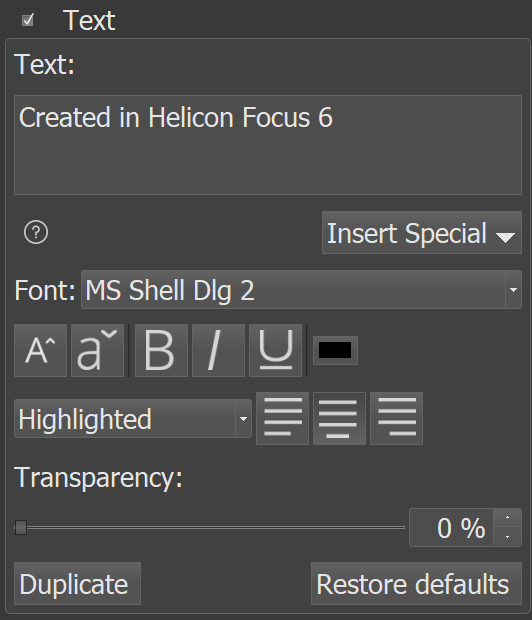This screenshot has width=532, height=620.
Task: Open the Highlighted style dropdown
Action: pyautogui.click(x=133, y=419)
